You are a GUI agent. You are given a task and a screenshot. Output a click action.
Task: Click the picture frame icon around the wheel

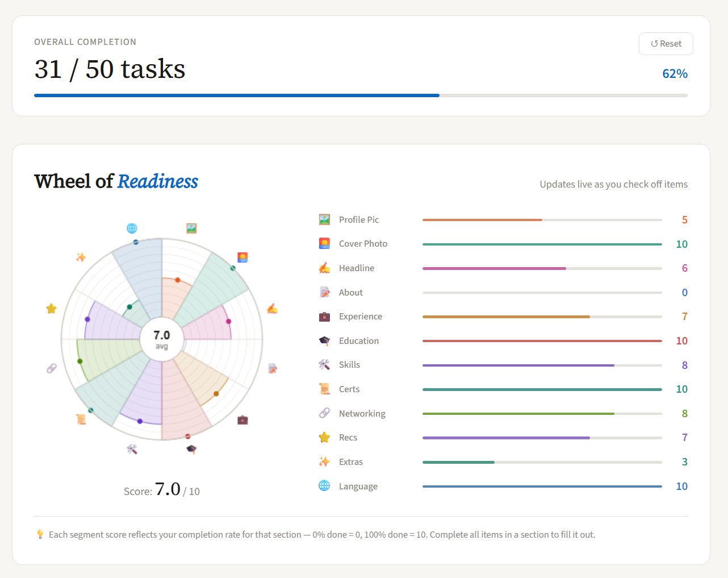point(191,228)
